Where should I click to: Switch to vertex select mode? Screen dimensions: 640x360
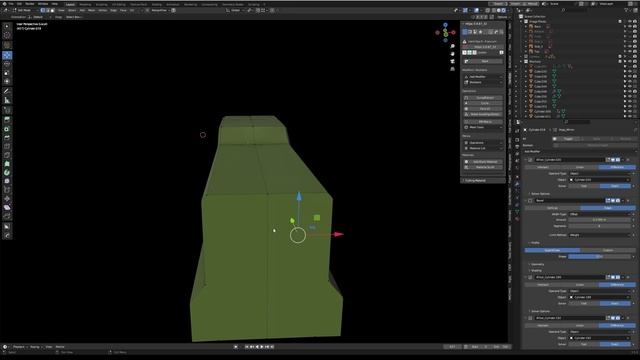(x=42, y=10)
